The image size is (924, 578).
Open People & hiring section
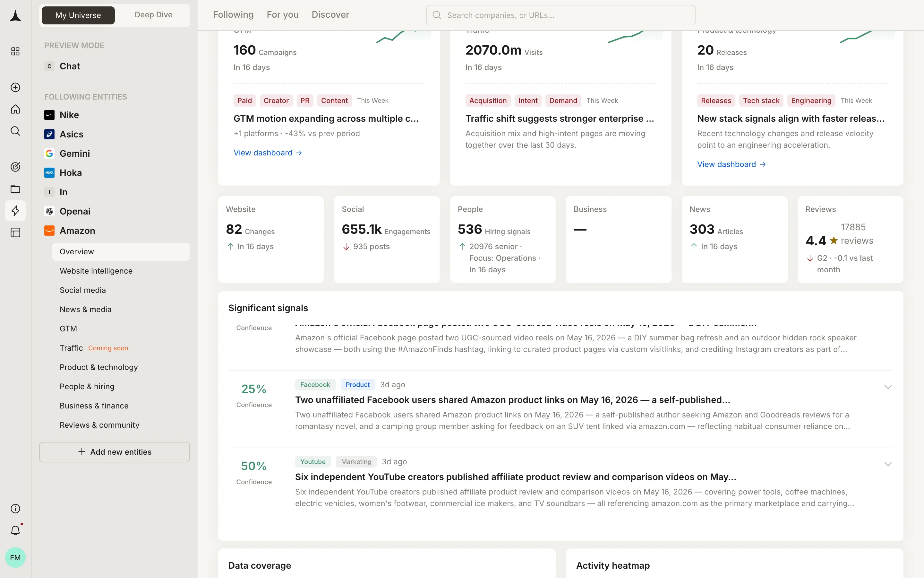click(121, 387)
